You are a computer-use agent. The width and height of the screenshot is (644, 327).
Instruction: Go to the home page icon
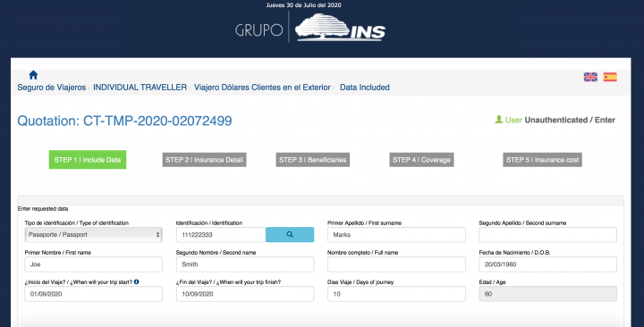pyautogui.click(x=33, y=75)
